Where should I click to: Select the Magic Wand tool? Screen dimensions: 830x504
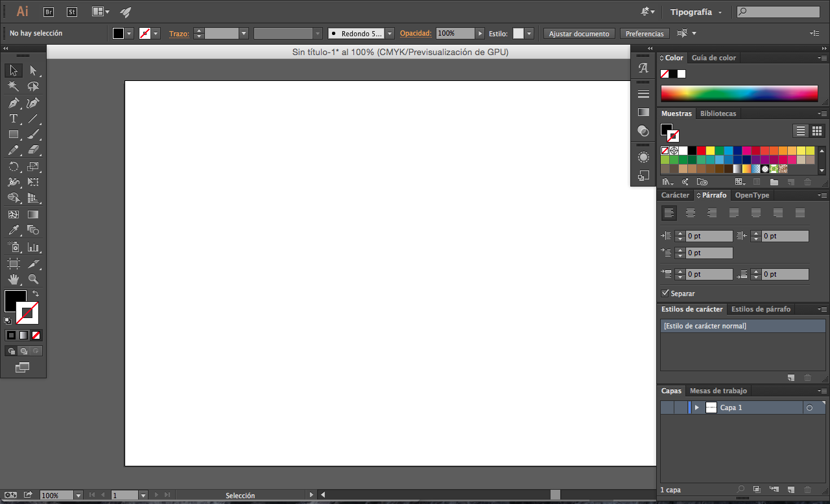pos(13,86)
